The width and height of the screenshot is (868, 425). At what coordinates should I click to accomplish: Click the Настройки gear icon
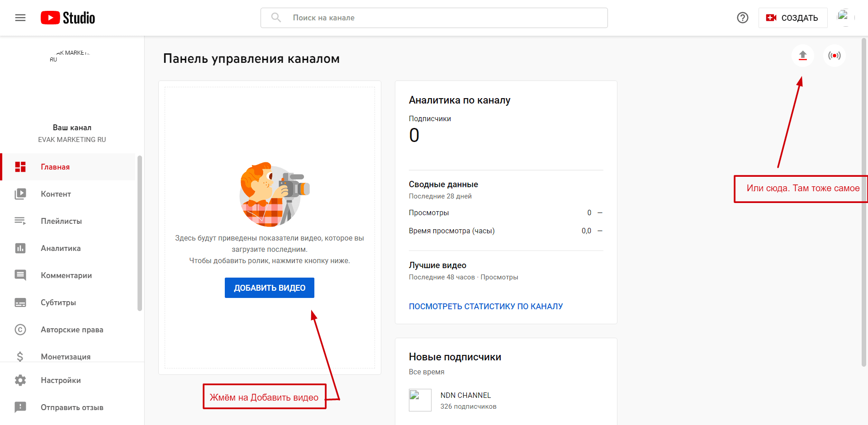(20, 380)
